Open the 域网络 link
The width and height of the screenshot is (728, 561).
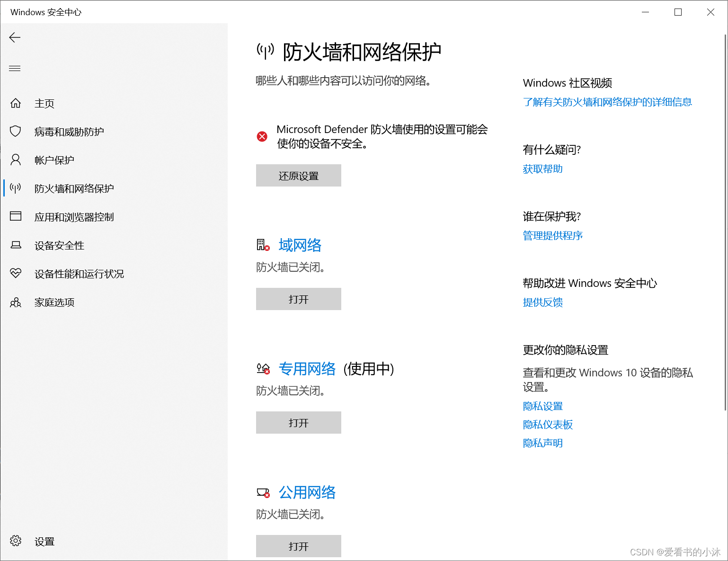300,245
